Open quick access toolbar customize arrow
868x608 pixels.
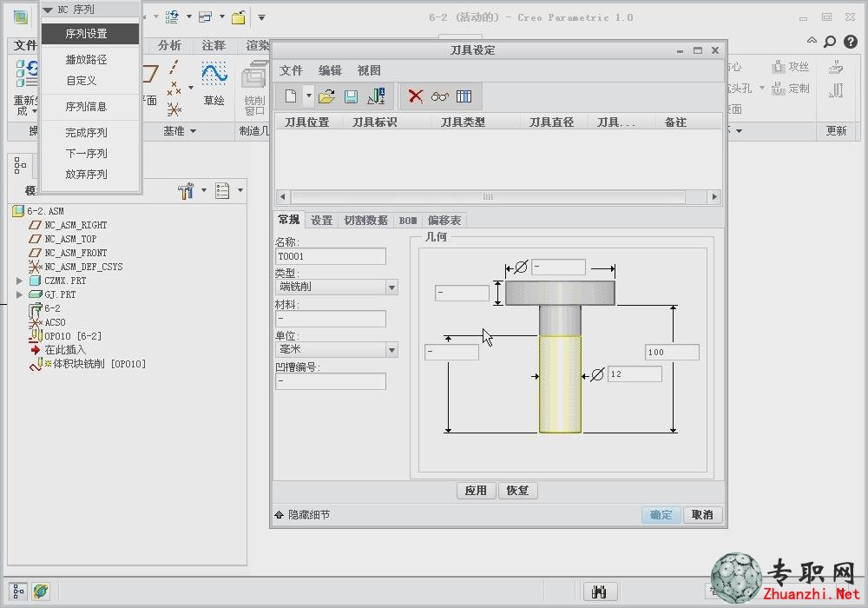pyautogui.click(x=261, y=17)
